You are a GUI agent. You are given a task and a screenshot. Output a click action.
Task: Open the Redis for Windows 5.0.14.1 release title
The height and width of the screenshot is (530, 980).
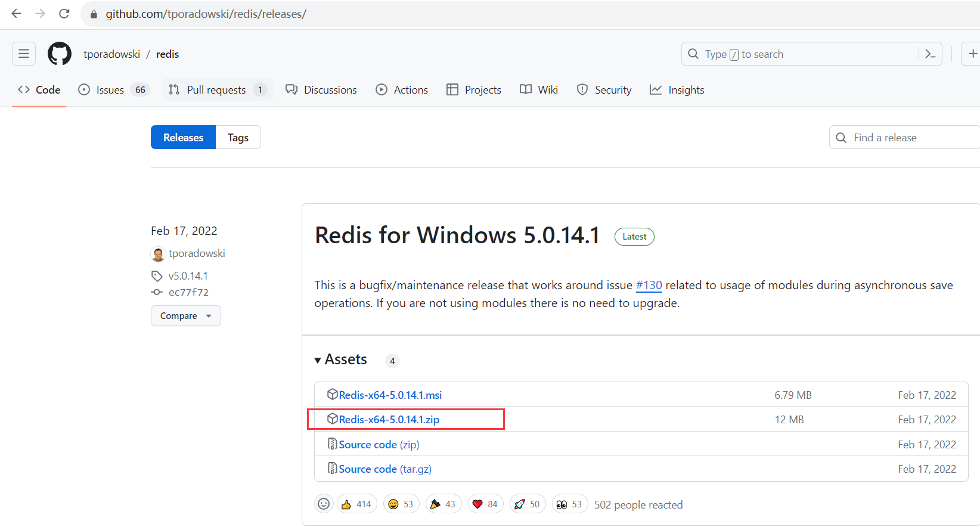[457, 235]
